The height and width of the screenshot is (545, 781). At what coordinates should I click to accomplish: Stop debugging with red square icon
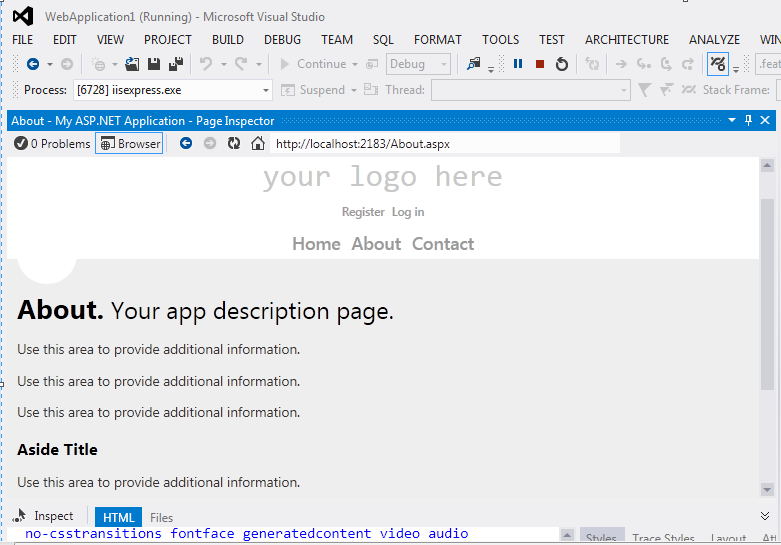539,64
